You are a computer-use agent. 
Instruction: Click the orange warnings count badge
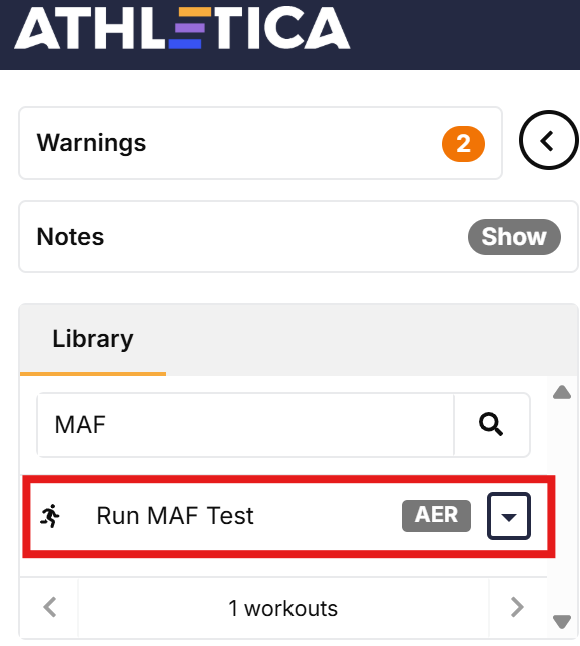point(463,144)
